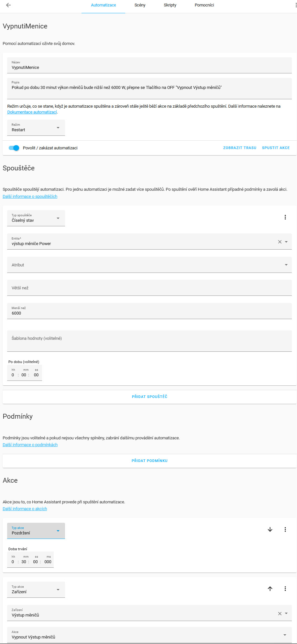297x644 pixels.
Task: Toggle the Povolit / zakázat automatizaci switch
Action: [x=14, y=148]
